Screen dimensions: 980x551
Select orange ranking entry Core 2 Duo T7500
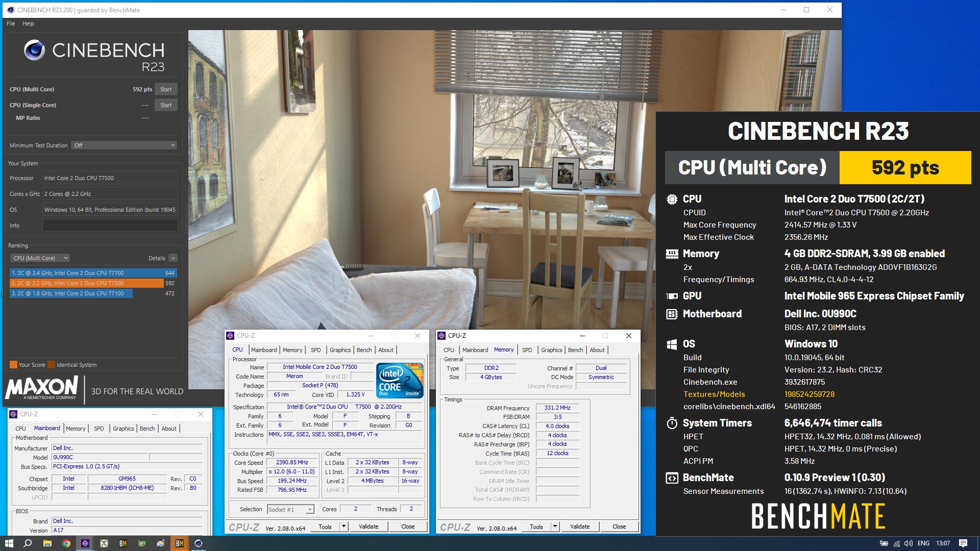[93, 283]
